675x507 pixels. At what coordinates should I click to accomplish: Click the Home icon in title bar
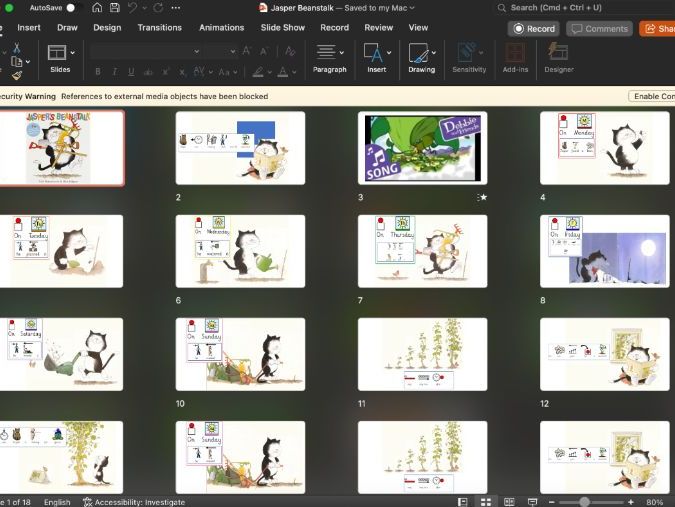pos(97,8)
